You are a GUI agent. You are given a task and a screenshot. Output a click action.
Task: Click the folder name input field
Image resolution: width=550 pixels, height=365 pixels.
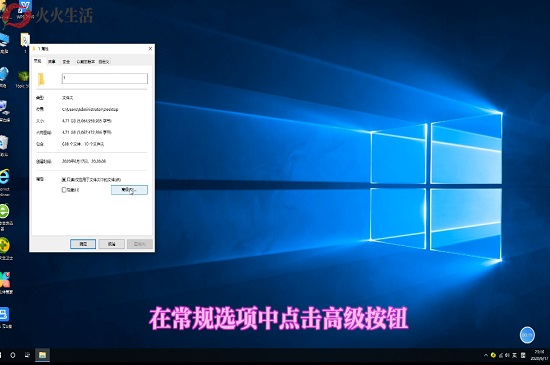point(105,78)
